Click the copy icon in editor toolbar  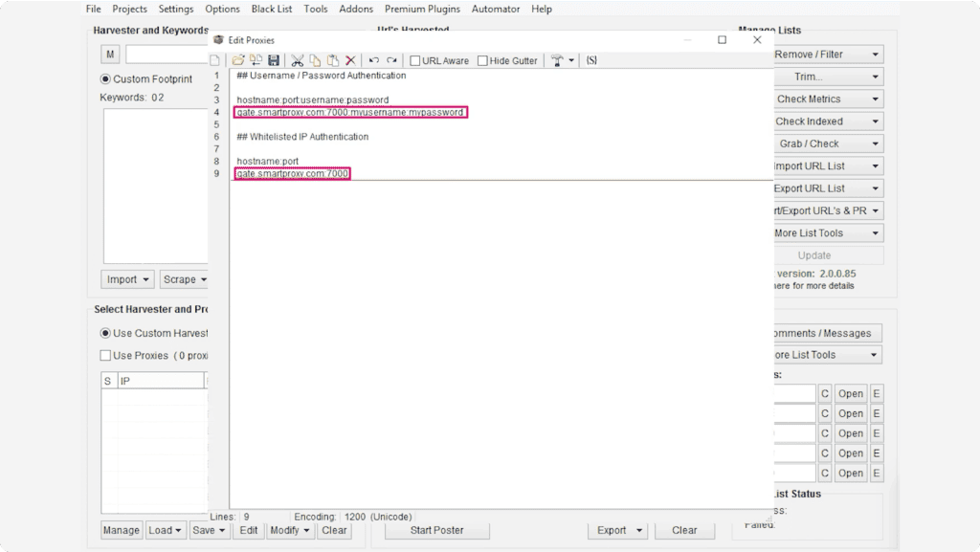coord(315,60)
